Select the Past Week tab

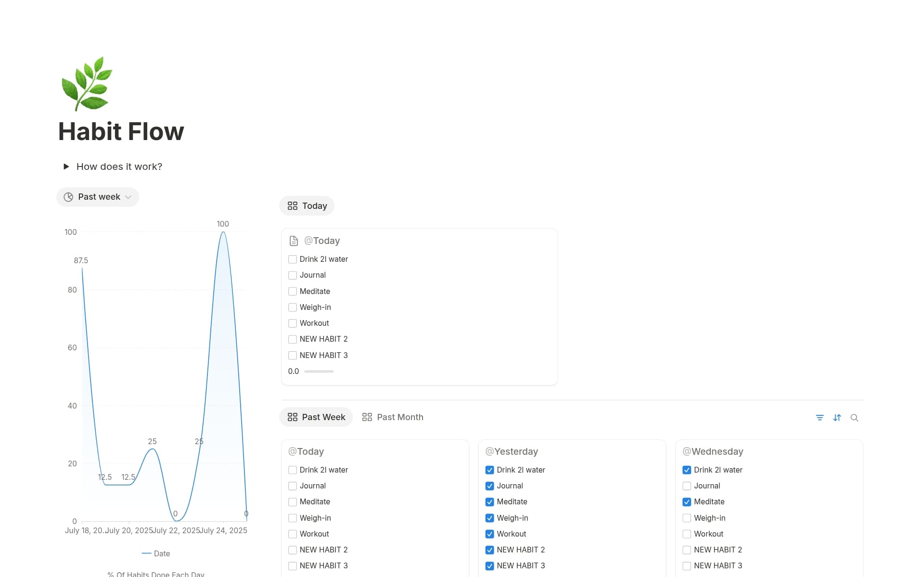click(x=323, y=417)
